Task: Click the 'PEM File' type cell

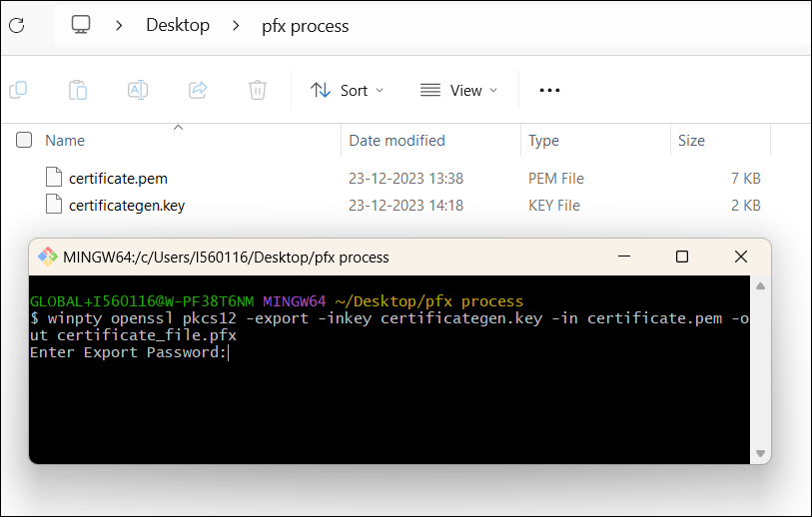Action: pos(556,179)
